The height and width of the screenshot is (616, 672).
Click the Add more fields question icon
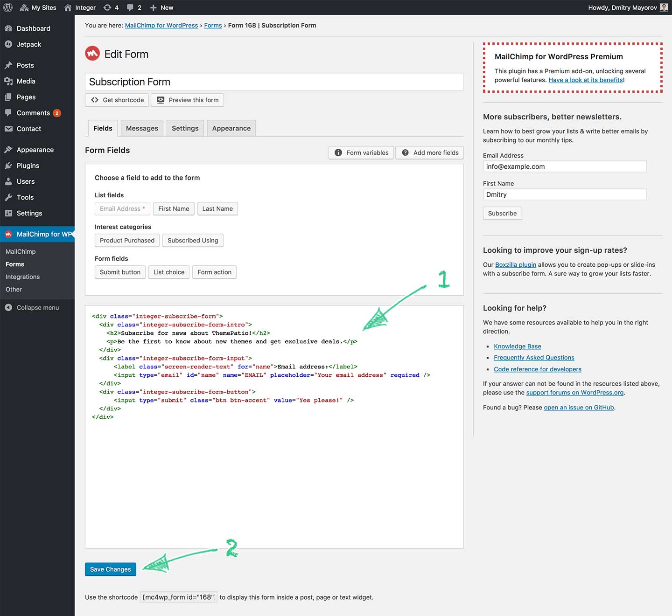[x=405, y=152]
